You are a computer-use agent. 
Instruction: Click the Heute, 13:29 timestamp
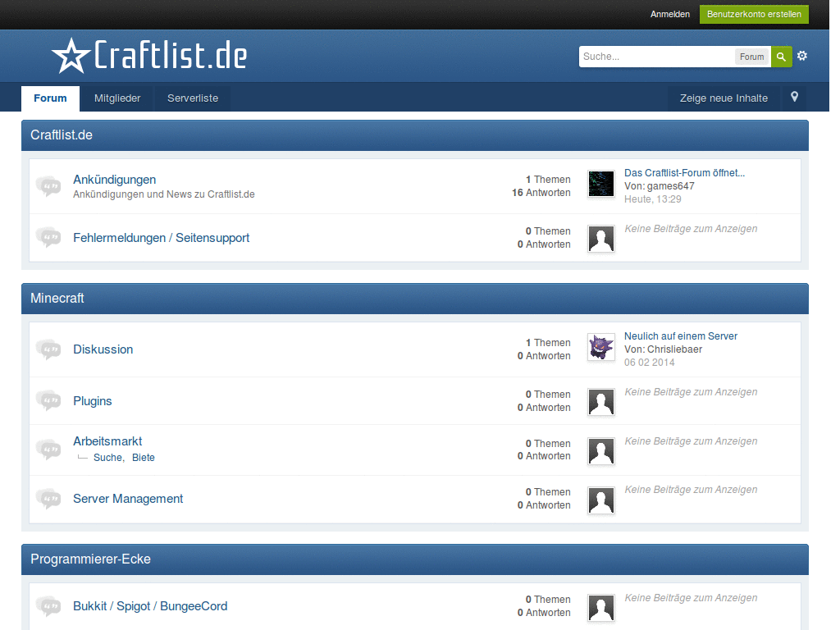pyautogui.click(x=652, y=199)
